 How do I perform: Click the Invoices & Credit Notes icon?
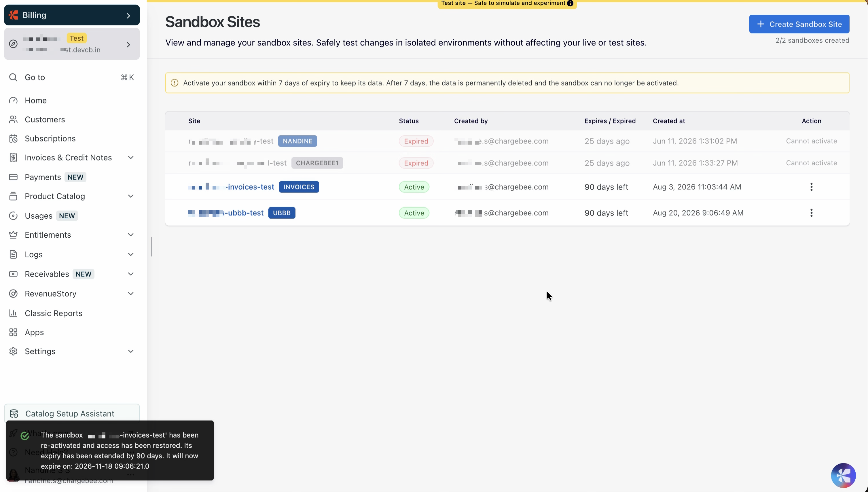13,158
